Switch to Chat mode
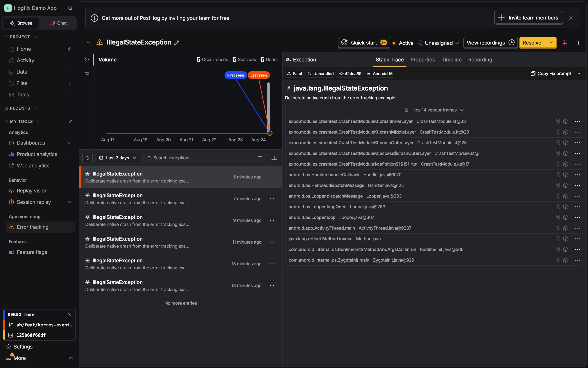 click(x=58, y=23)
